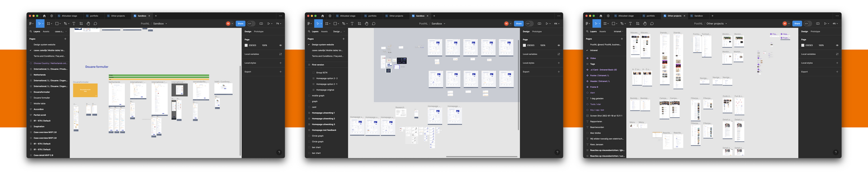This screenshot has width=868, height=177.
Task: Toggle page color visibility in middle window
Action: (559, 45)
